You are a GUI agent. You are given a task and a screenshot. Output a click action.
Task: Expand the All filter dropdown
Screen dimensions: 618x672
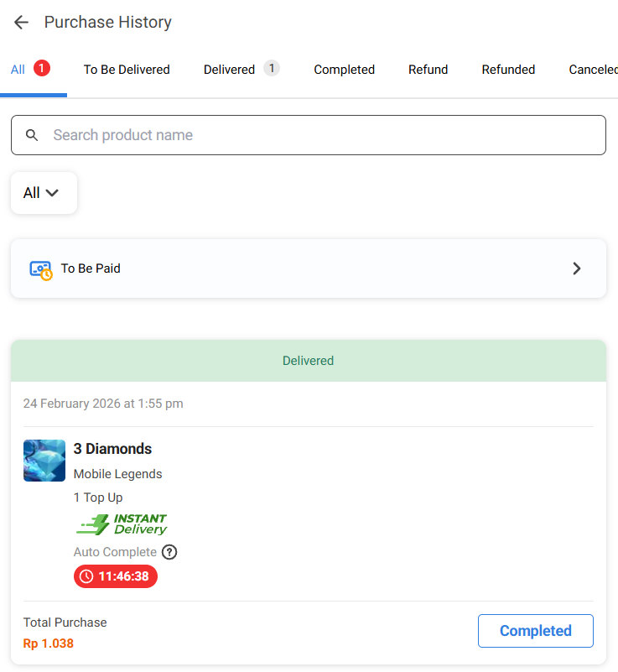point(44,193)
